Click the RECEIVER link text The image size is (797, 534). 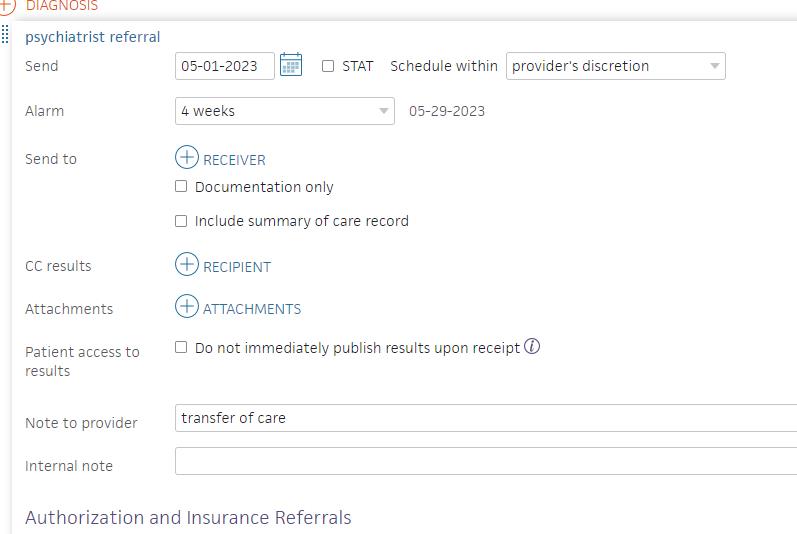[234, 160]
